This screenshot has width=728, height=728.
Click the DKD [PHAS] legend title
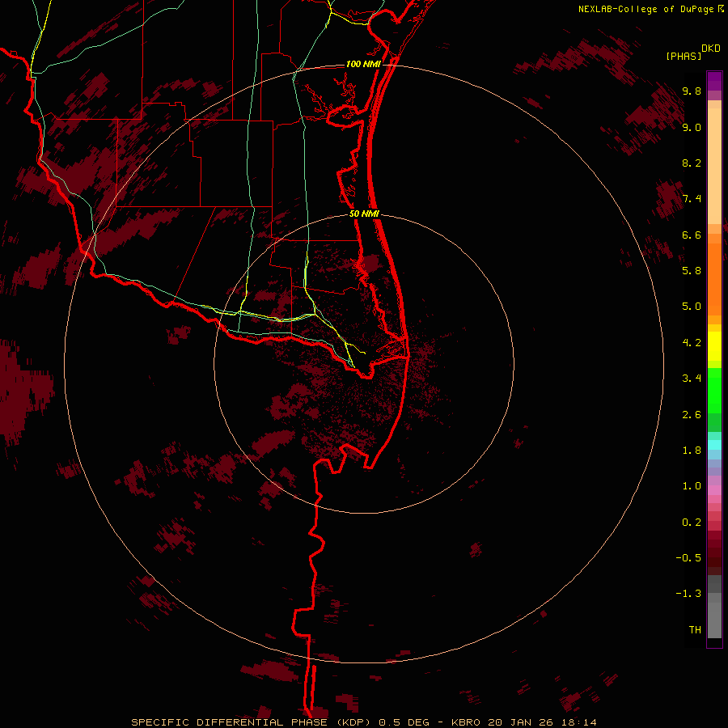pyautogui.click(x=692, y=52)
